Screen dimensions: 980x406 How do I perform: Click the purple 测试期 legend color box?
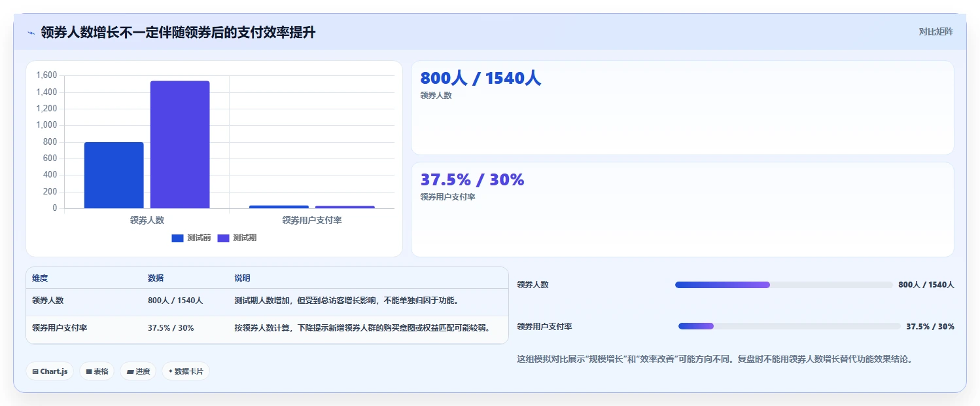(x=224, y=238)
